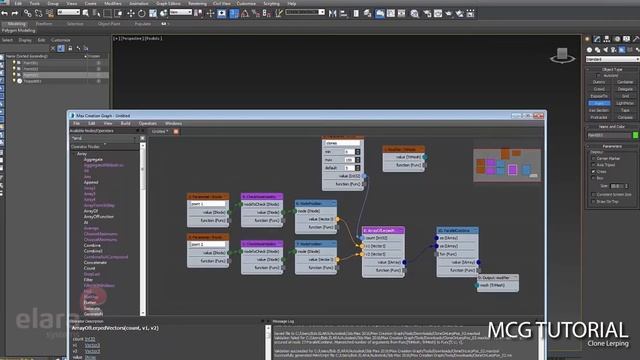Image resolution: width=640 pixels, height=360 pixels.
Task: Toggle the Center Marker checkbox
Action: (x=593, y=158)
